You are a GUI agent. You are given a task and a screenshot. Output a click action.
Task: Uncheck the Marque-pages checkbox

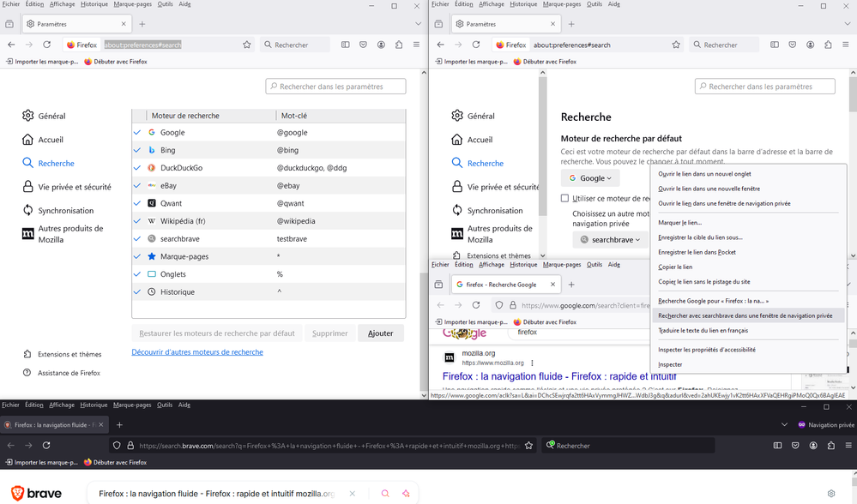click(x=137, y=256)
